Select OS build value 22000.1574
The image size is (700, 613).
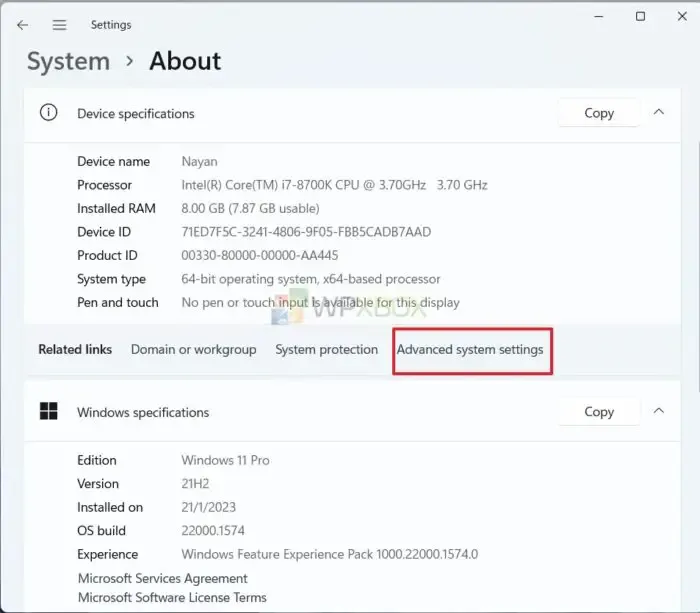coord(212,531)
